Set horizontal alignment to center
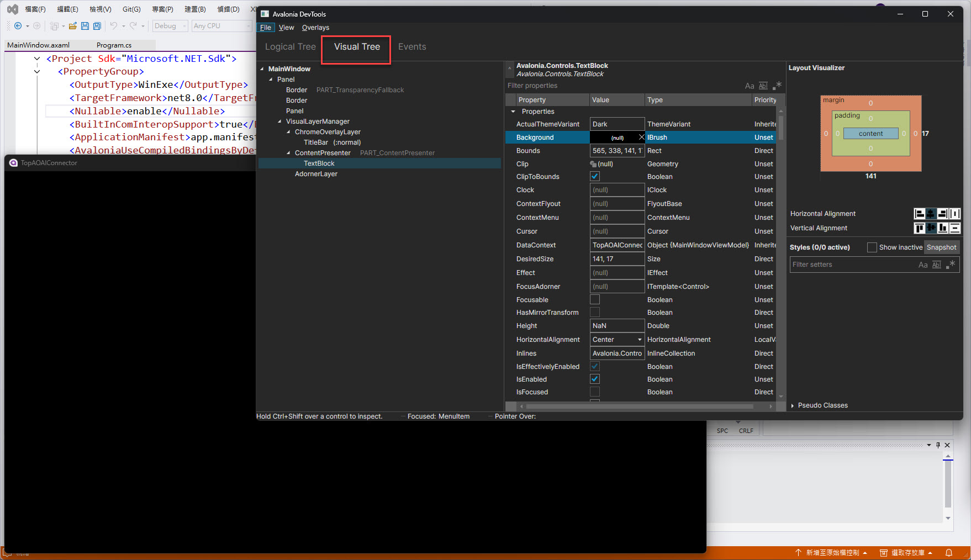 click(931, 214)
